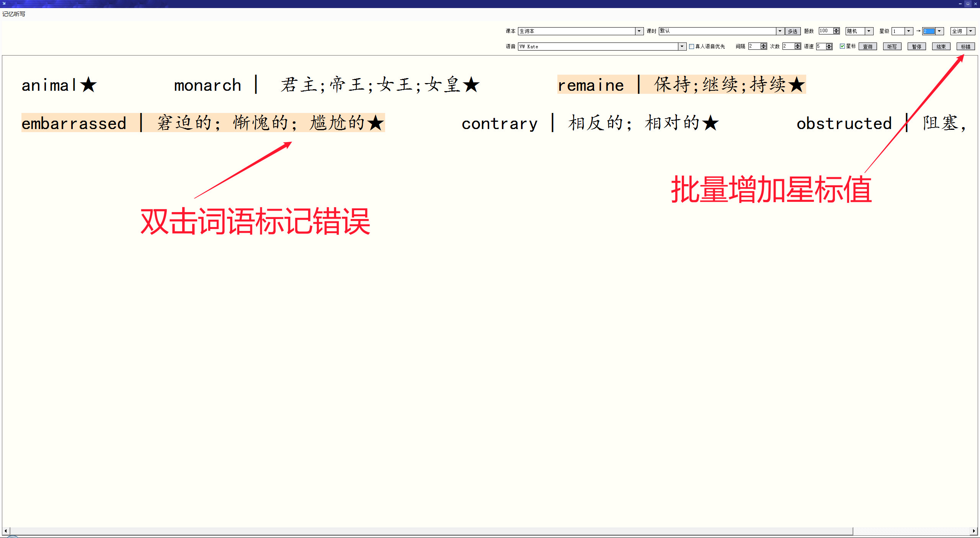This screenshot has height=538, width=980.
Task: Open the 语音 voice dropdown showing VW Kate
Action: [682, 46]
